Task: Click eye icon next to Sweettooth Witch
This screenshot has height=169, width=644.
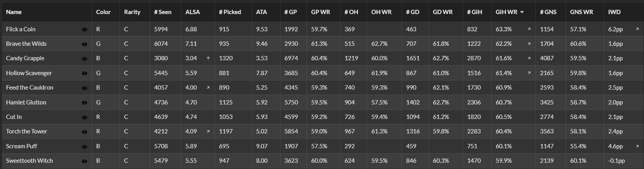Action: tap(84, 161)
